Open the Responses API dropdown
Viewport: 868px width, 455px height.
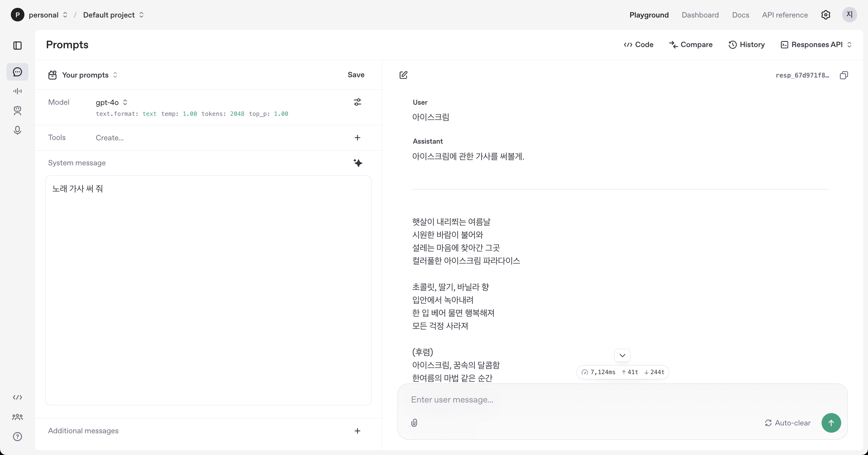point(816,45)
